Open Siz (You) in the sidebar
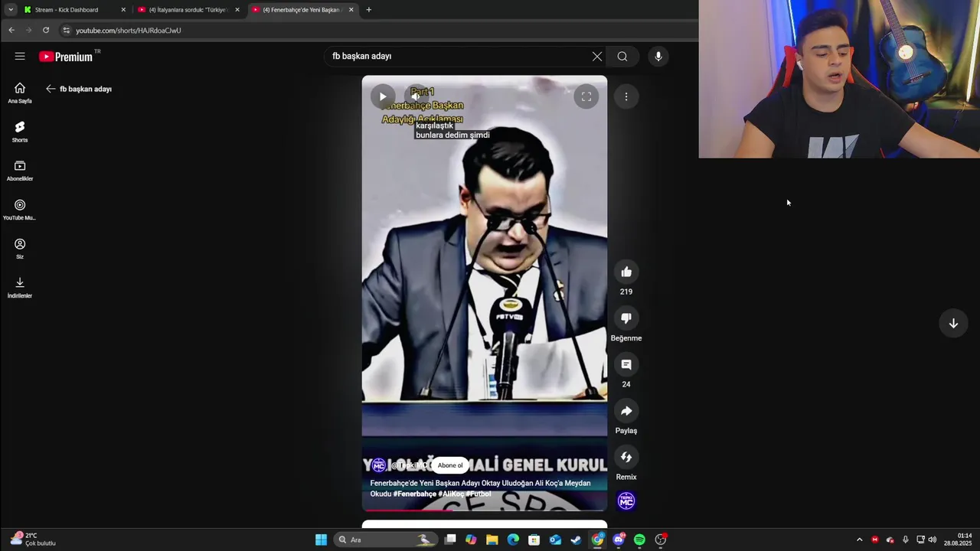The image size is (980, 551). click(x=20, y=249)
